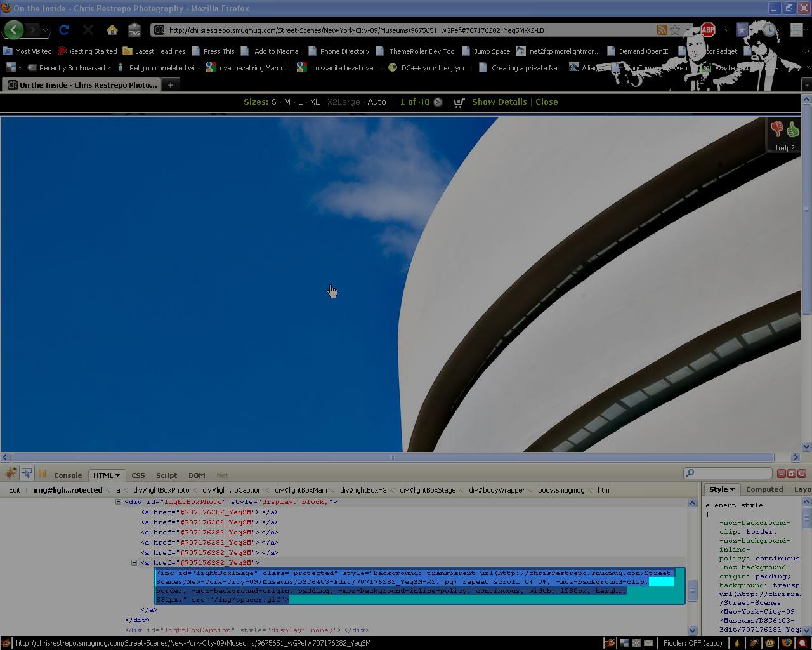Open the RSS feed icon in the address bar
This screenshot has height=650, width=812.
click(662, 30)
